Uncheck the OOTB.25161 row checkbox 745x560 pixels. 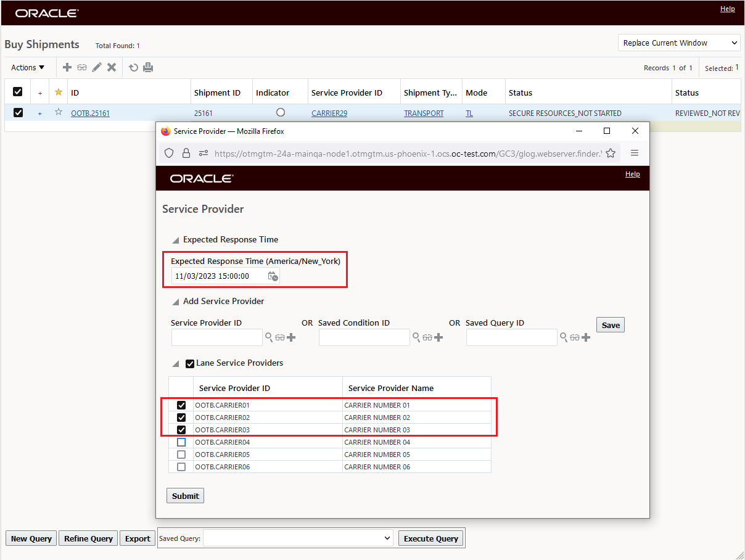point(18,112)
